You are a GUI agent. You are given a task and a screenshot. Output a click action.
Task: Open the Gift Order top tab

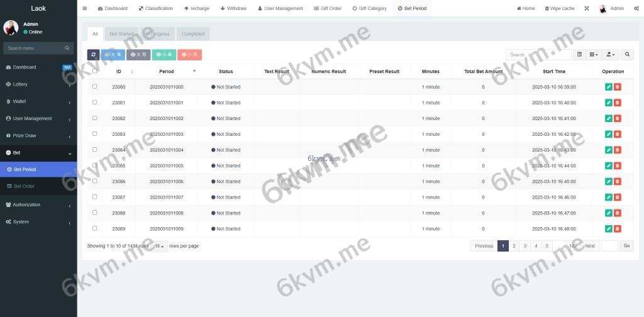point(327,9)
